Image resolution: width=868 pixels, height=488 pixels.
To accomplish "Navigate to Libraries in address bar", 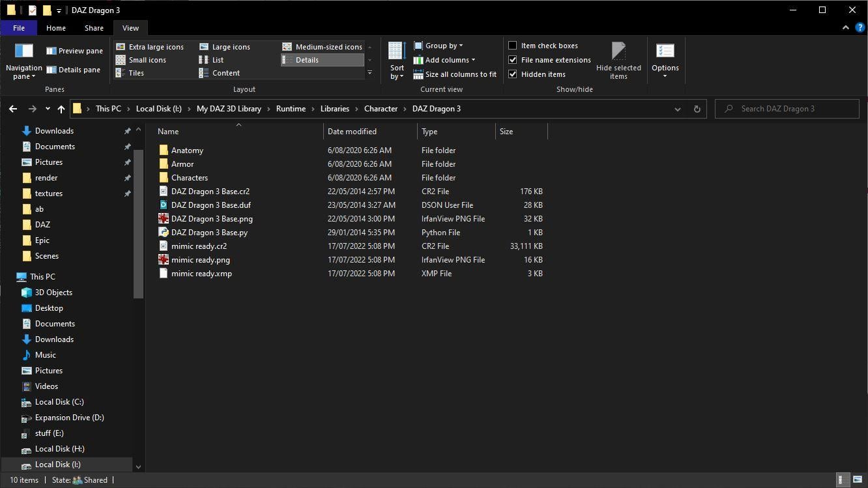I will [335, 109].
